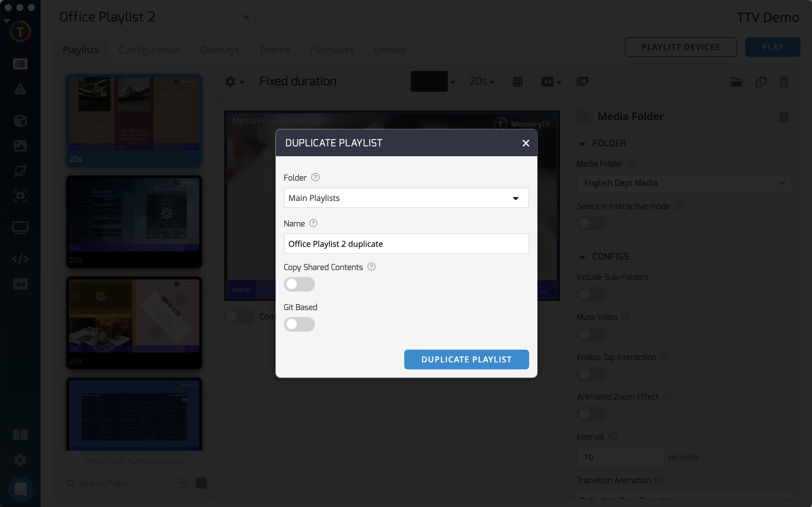Screen dimensions: 812x507
Task: Toggle the Mute Video switch
Action: pyautogui.click(x=592, y=334)
